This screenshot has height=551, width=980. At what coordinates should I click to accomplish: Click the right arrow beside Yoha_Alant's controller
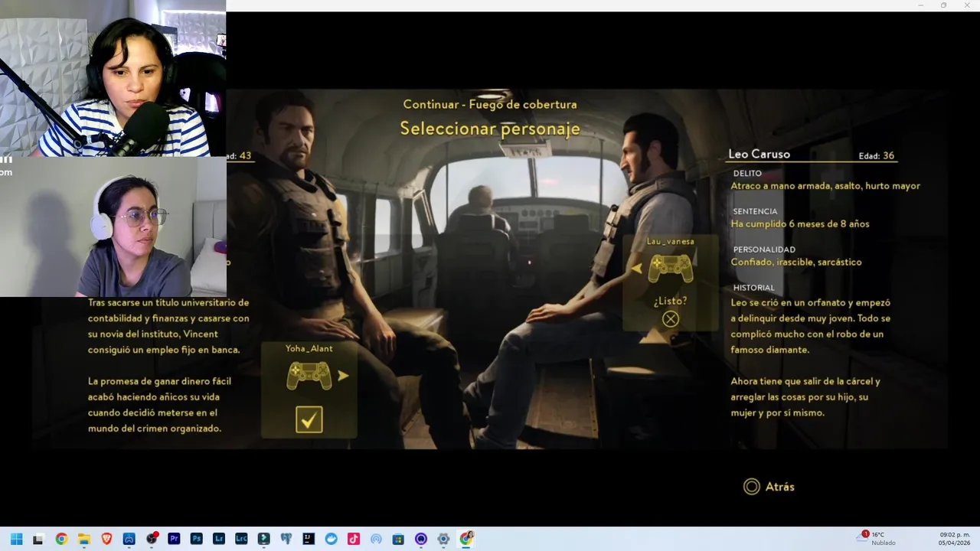(343, 376)
